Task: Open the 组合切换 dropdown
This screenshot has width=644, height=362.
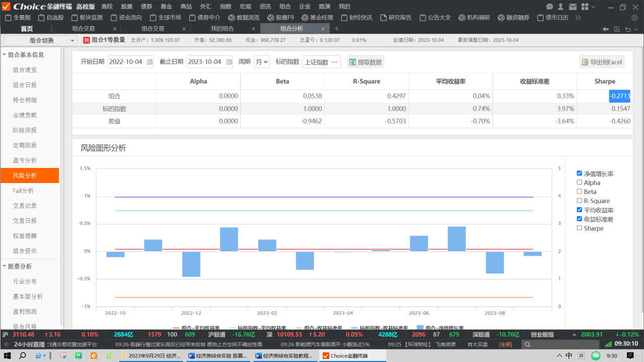Action: point(40,40)
